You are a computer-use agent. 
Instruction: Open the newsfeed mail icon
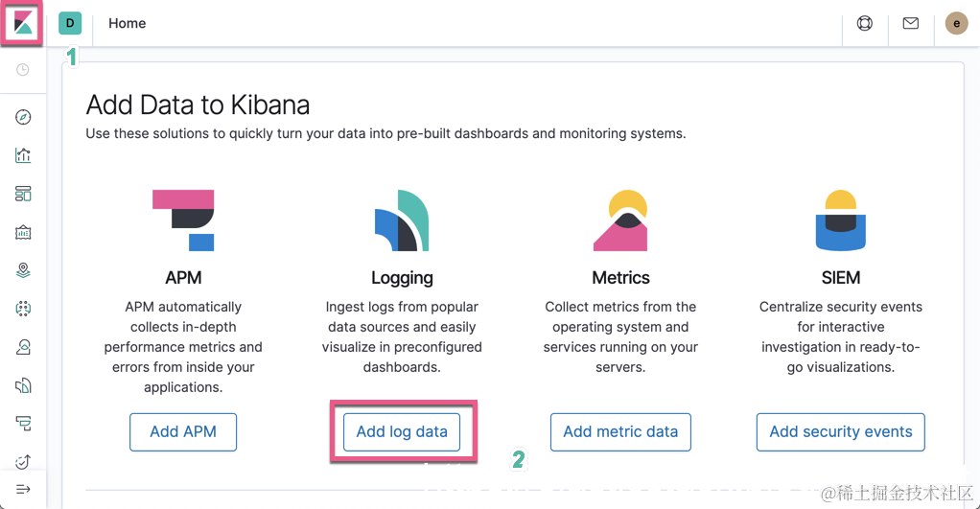click(x=911, y=23)
